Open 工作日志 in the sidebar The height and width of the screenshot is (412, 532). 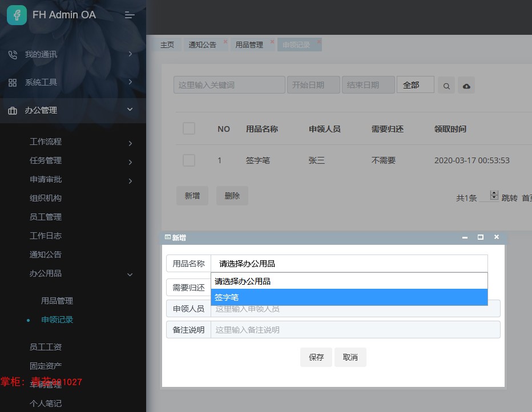tap(46, 236)
